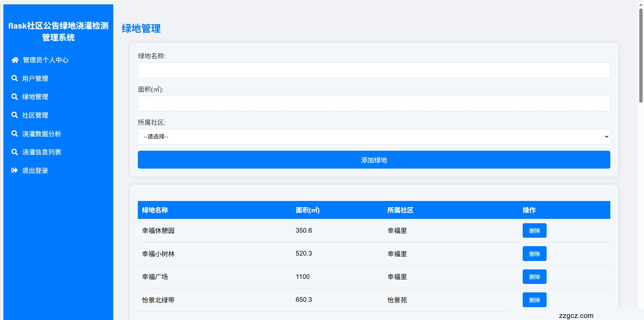Viewport: 644px width, 320px height.
Task: Open 管理员个人中心 in the sidebar
Action: (x=45, y=60)
